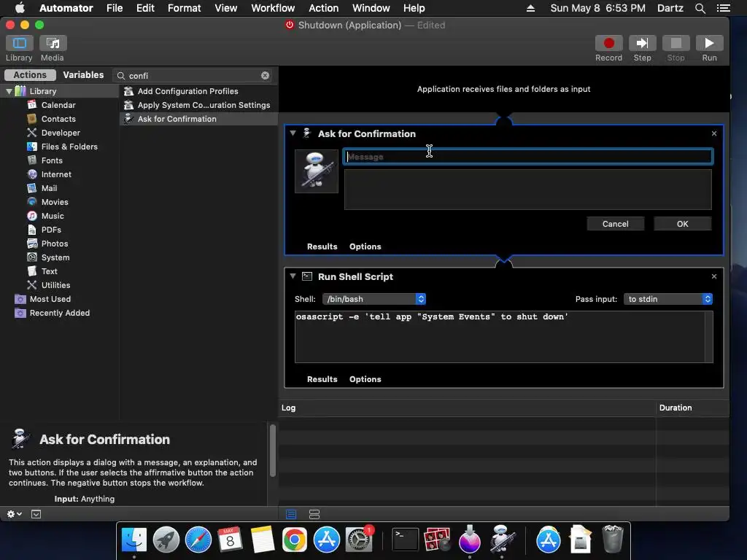Run the workflow with the Run button

[x=709, y=43]
